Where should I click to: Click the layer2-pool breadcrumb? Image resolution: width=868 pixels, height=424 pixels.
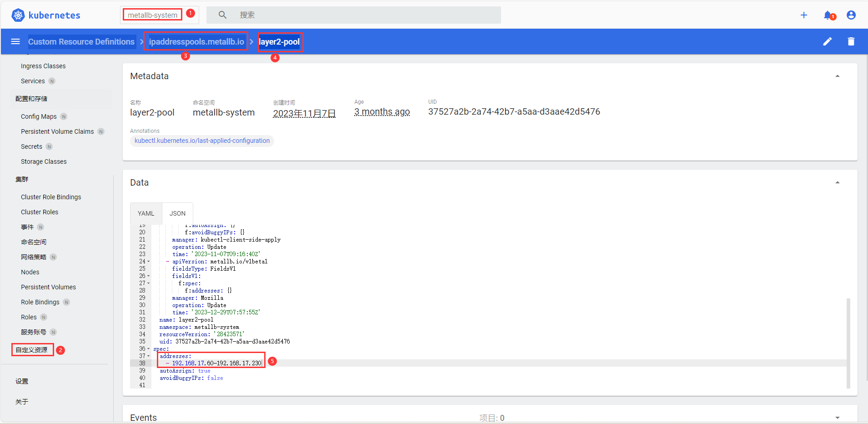279,42
